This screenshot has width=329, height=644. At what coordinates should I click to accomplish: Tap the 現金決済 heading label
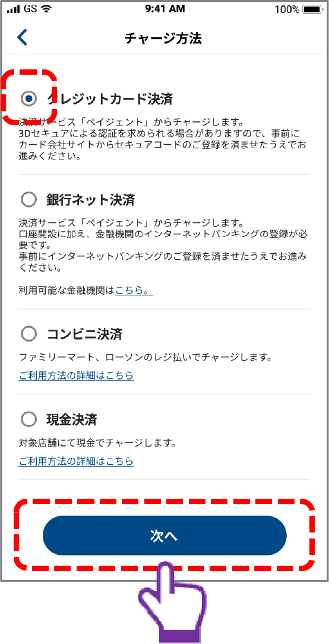click(71, 420)
